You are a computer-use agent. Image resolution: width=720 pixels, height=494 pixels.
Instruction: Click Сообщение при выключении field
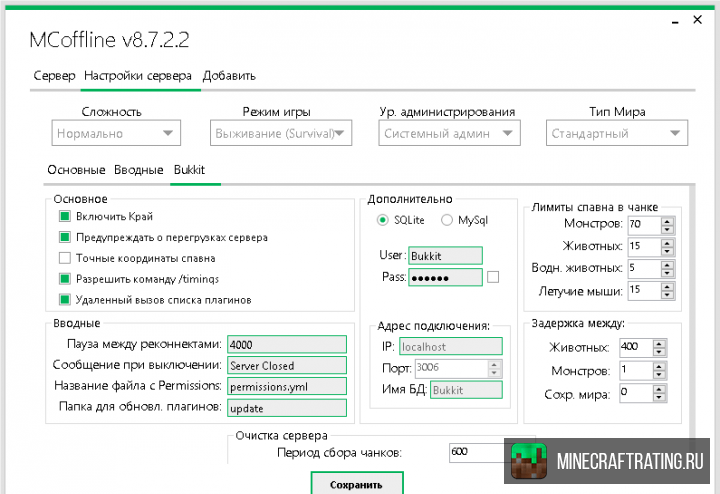coord(287,365)
